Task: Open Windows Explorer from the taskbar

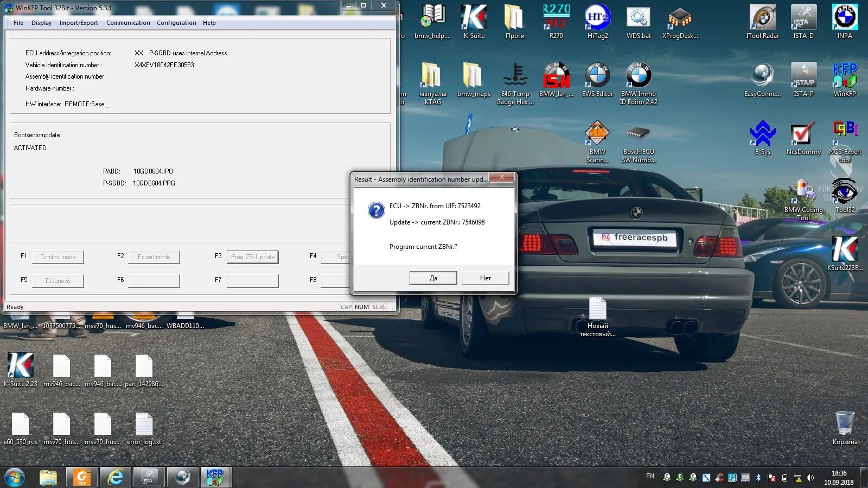Action: click(x=48, y=477)
